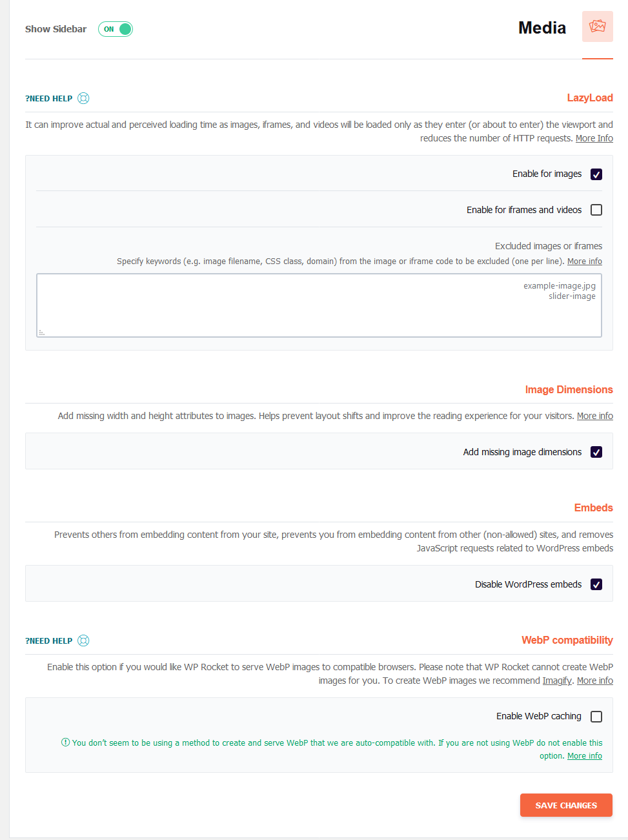Check Enable for iframes and videos
Screen dimensions: 628x840
click(x=596, y=210)
